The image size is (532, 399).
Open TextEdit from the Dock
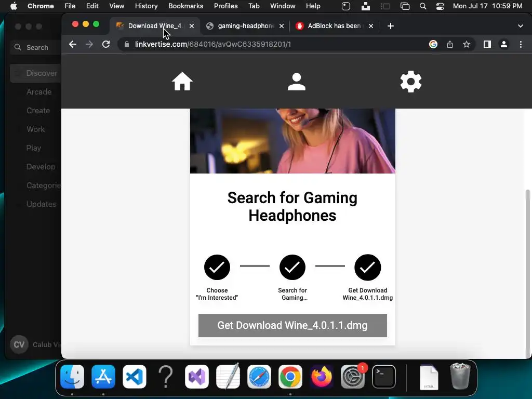pyautogui.click(x=228, y=376)
